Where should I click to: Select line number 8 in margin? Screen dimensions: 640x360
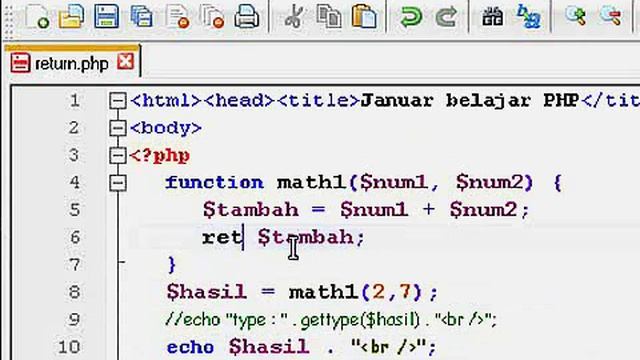[x=74, y=292]
